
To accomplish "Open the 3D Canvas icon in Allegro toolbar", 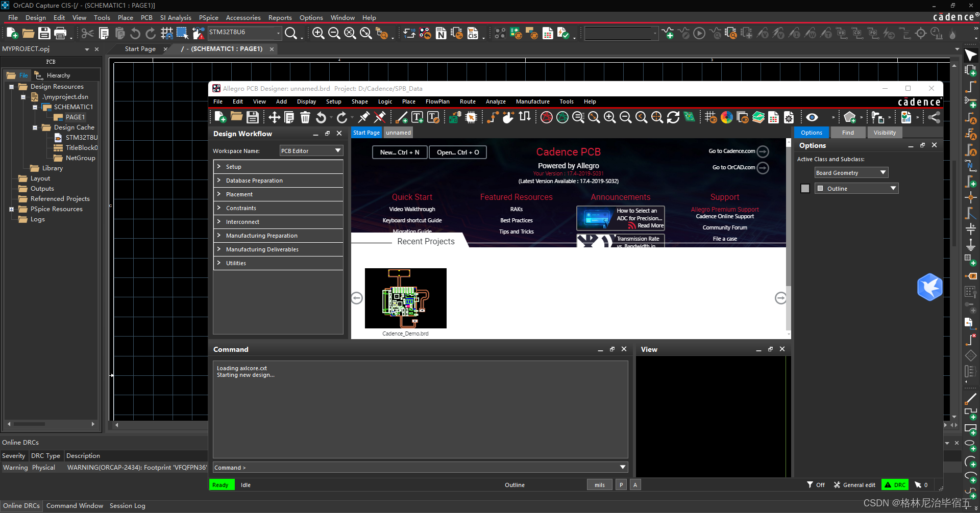I will coord(689,117).
